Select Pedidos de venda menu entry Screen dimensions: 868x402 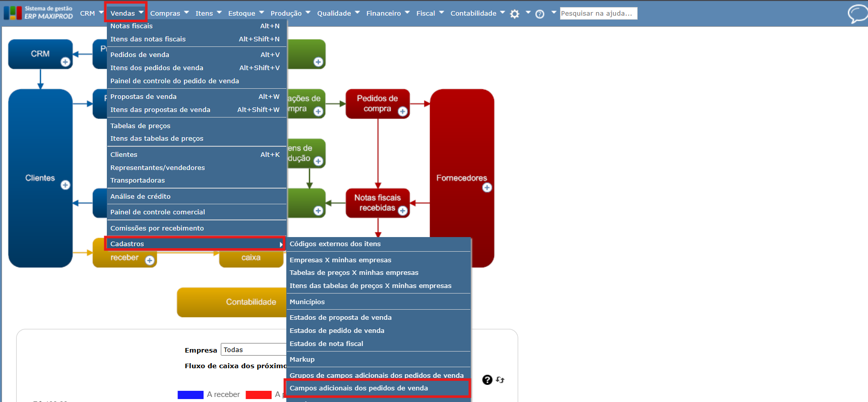click(197, 54)
